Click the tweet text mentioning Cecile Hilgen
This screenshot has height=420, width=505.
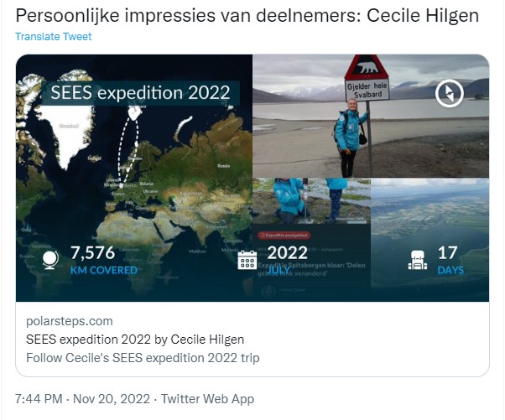click(x=247, y=16)
